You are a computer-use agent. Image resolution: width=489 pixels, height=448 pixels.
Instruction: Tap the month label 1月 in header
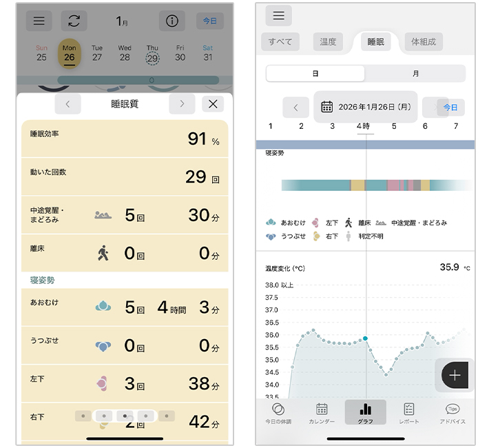pyautogui.click(x=122, y=21)
